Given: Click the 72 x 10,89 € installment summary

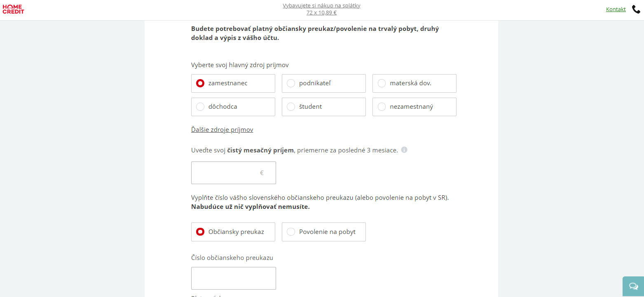Looking at the screenshot, I should point(321,12).
